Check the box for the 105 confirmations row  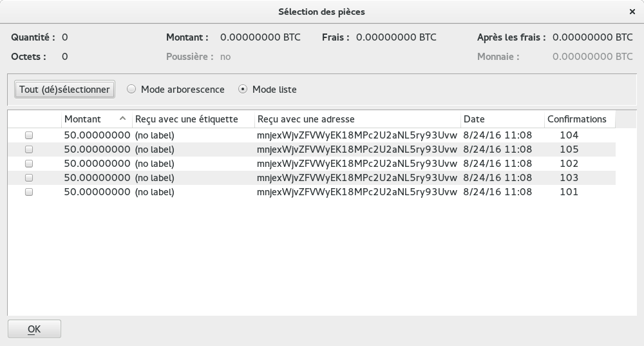(x=28, y=149)
